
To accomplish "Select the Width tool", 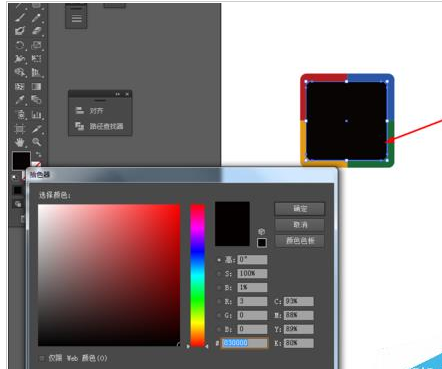I will tap(20, 59).
